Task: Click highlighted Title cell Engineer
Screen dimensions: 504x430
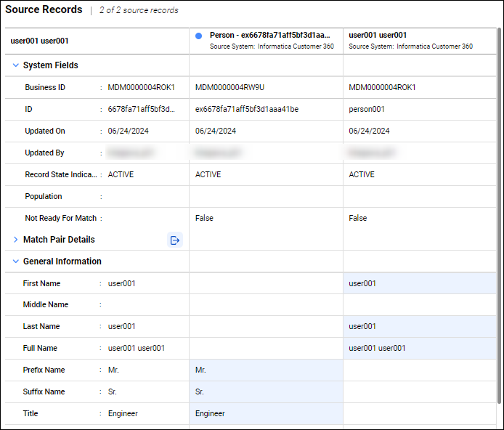Action: [266, 414]
